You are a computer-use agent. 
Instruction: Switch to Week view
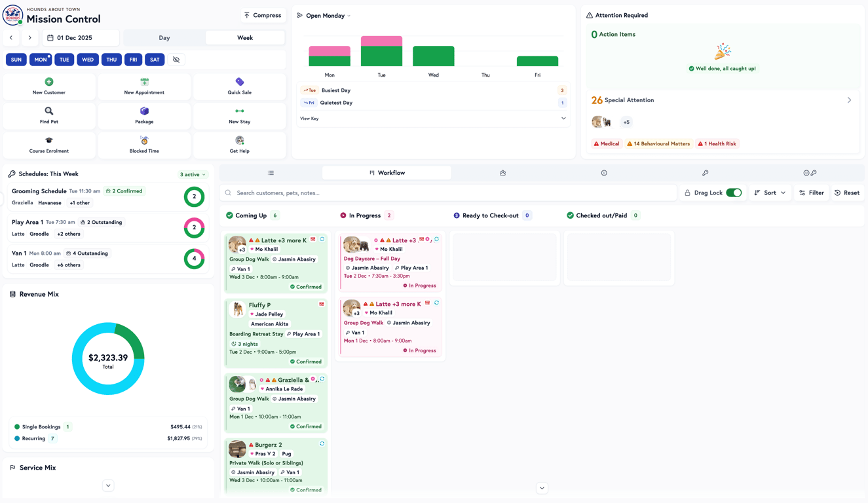pyautogui.click(x=245, y=38)
